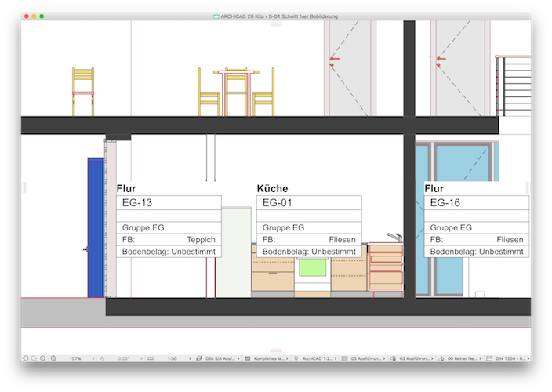Click the dimension standard icon
This screenshot has height=392, width=552.
pyautogui.click(x=489, y=358)
